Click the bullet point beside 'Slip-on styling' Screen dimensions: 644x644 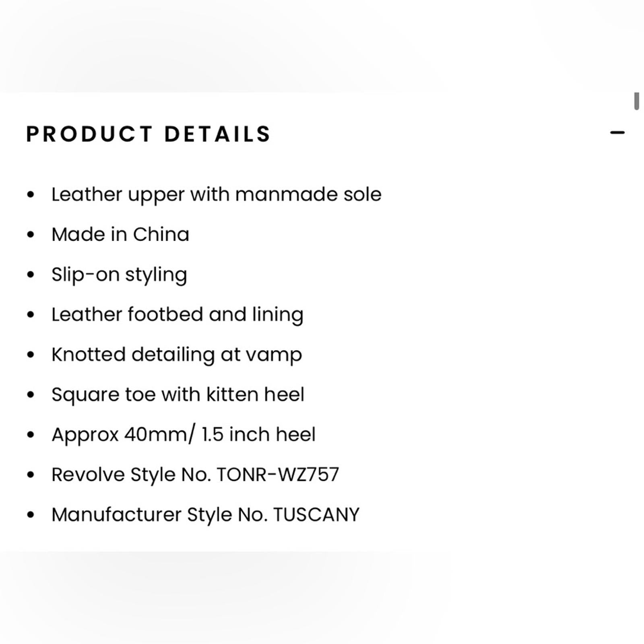(x=31, y=275)
